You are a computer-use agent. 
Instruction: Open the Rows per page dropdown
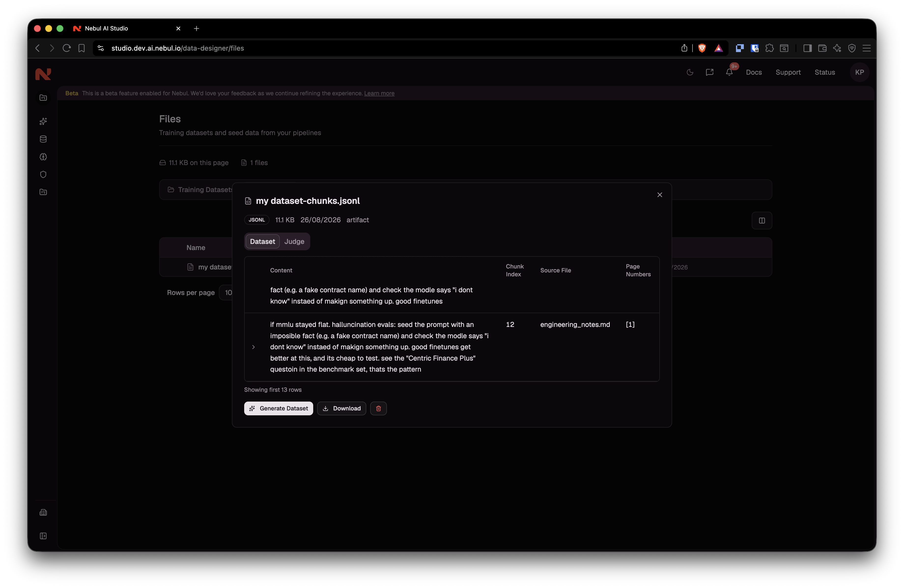pos(227,293)
